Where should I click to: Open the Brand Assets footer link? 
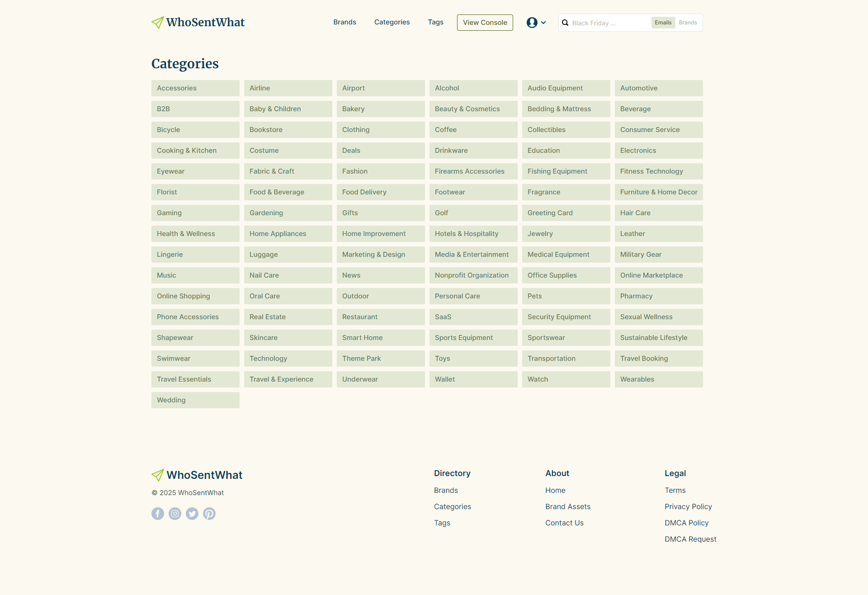click(567, 506)
